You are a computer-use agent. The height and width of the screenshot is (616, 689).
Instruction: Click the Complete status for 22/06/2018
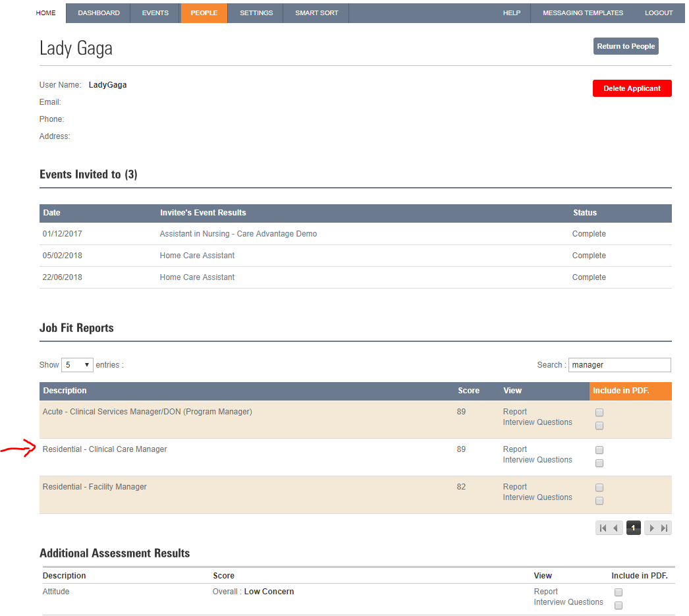[589, 277]
